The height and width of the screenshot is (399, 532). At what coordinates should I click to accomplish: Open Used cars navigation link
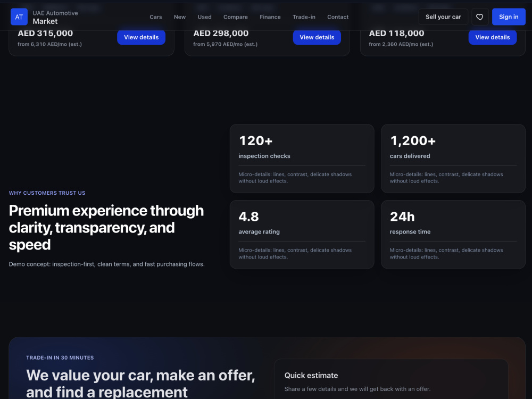tap(205, 17)
